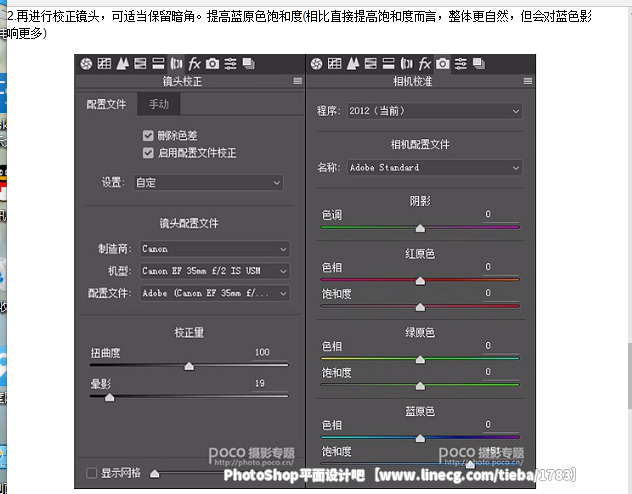Click 蓝原色 色相 value field
This screenshot has height=494, width=632.
tap(500, 424)
